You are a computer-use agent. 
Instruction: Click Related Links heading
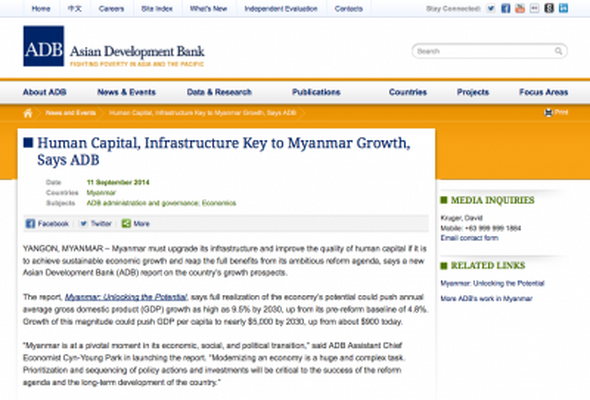pos(488,266)
